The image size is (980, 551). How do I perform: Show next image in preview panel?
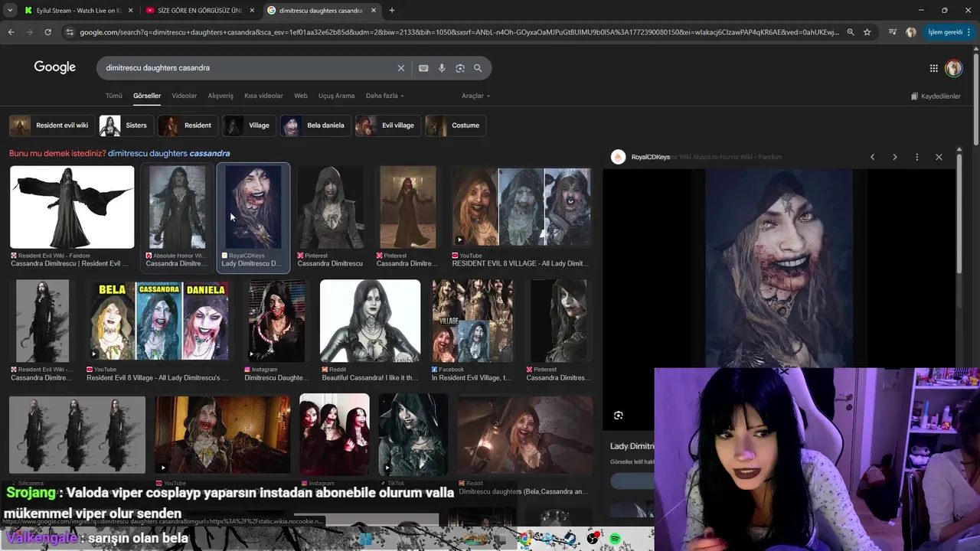pyautogui.click(x=894, y=157)
